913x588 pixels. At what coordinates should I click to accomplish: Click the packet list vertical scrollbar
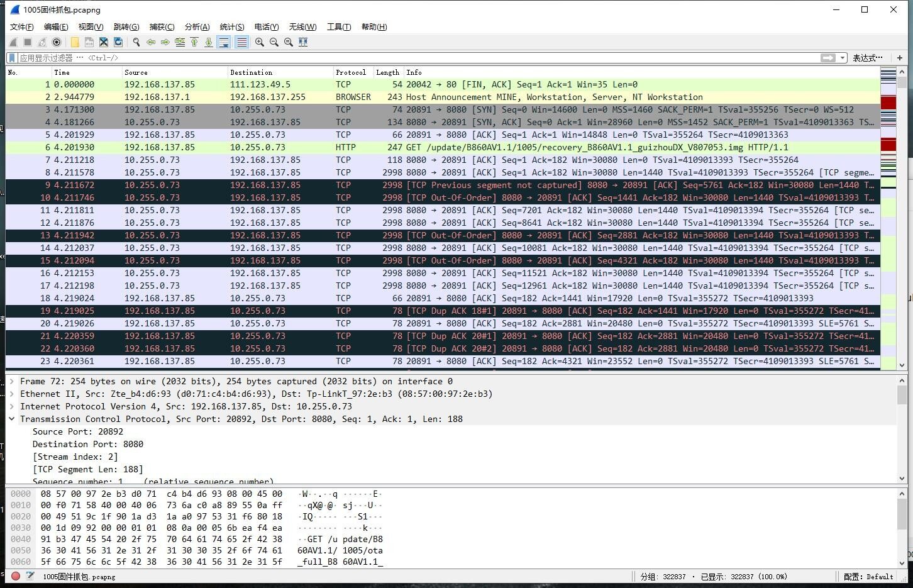click(902, 218)
